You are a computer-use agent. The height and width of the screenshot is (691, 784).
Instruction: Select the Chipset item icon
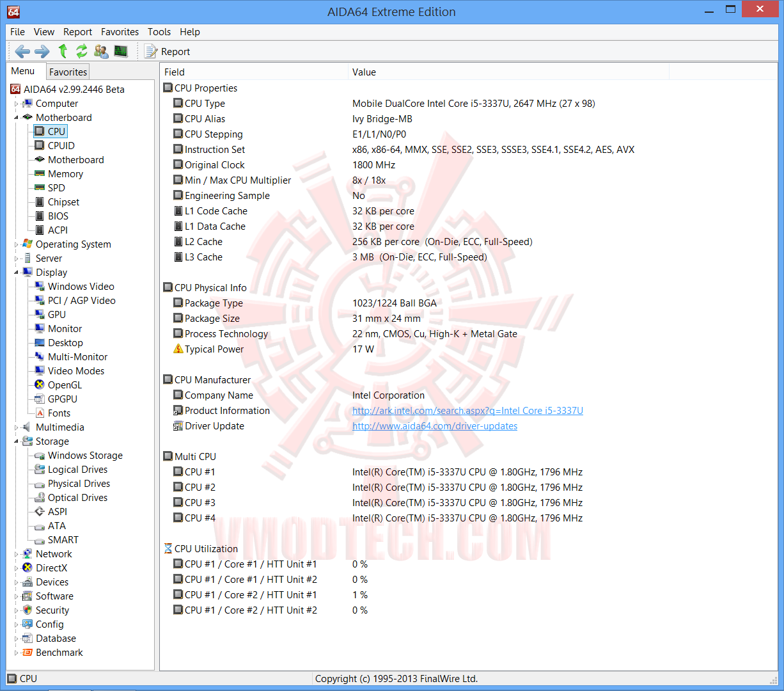pyautogui.click(x=40, y=202)
